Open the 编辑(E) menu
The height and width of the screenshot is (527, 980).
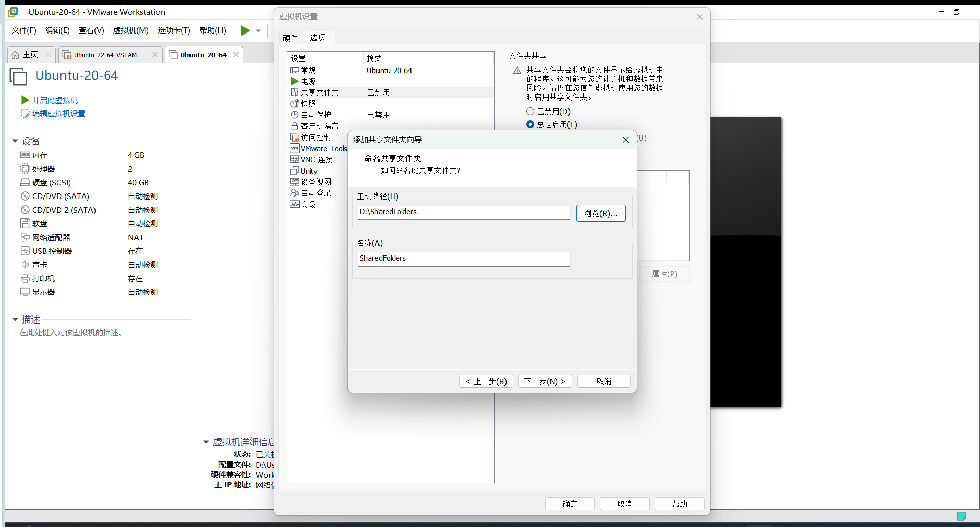57,30
